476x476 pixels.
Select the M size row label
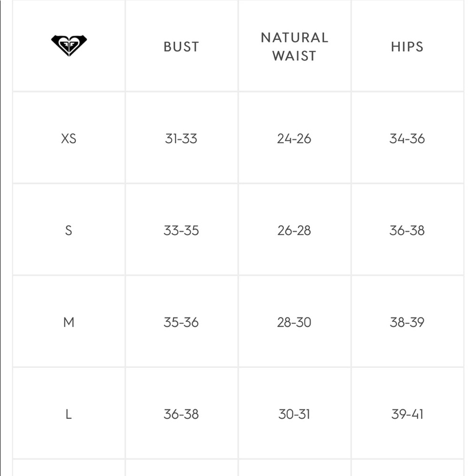tap(69, 322)
